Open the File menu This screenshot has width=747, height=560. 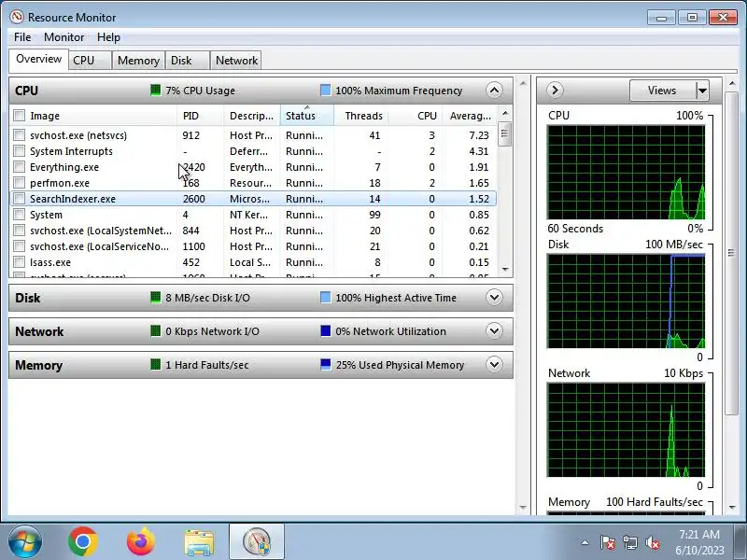click(22, 37)
